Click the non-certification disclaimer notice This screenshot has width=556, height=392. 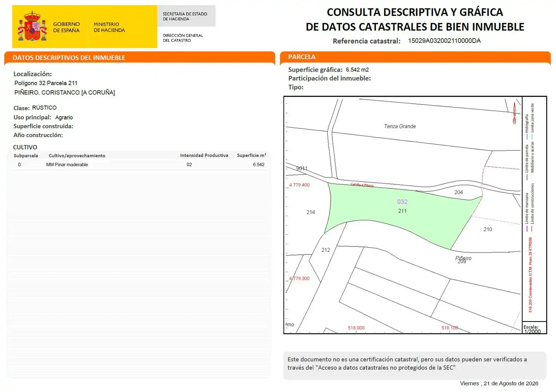(x=415, y=366)
